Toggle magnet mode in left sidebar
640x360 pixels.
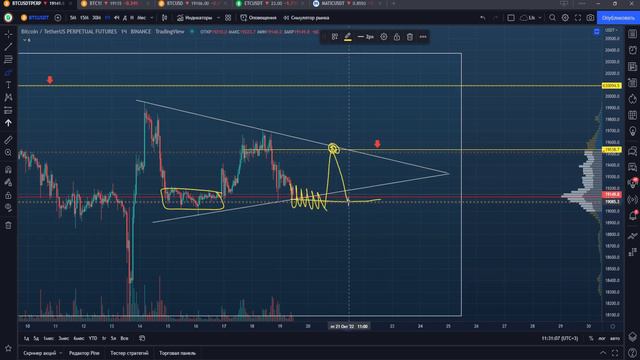(x=8, y=169)
